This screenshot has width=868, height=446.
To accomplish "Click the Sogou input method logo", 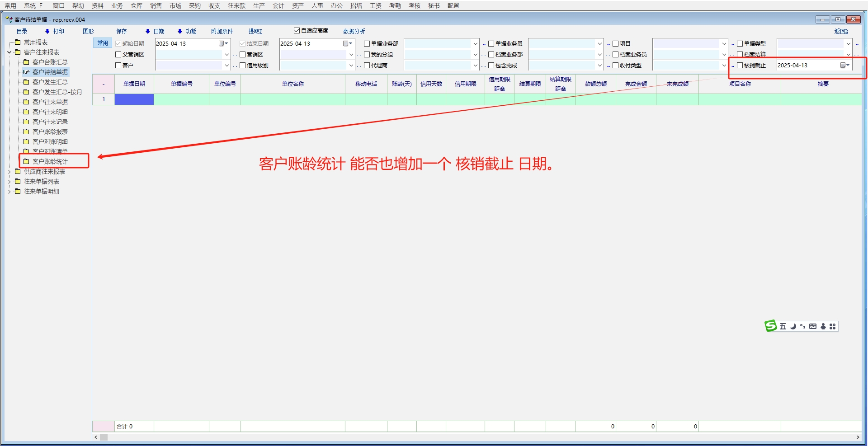I will point(770,326).
